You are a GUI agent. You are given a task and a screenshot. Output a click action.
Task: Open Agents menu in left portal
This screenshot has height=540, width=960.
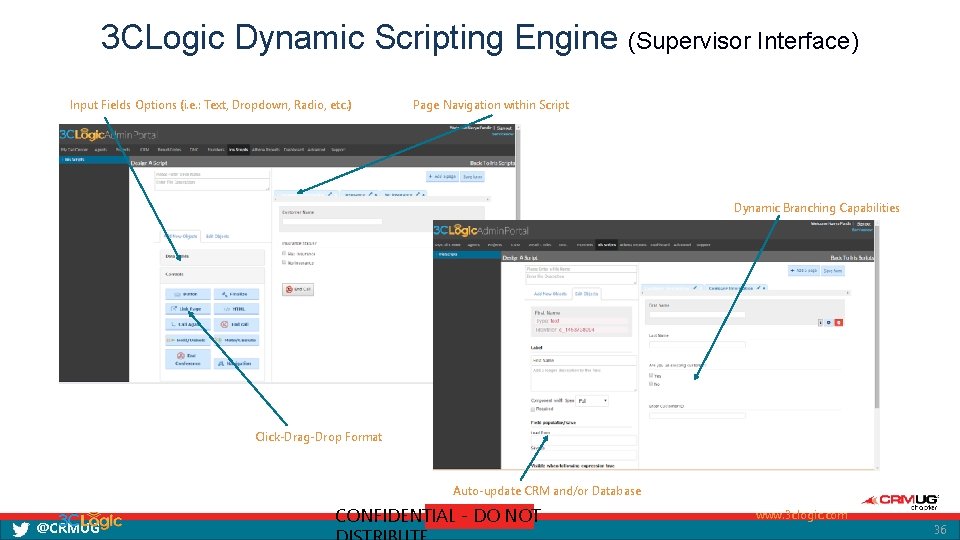coord(100,149)
